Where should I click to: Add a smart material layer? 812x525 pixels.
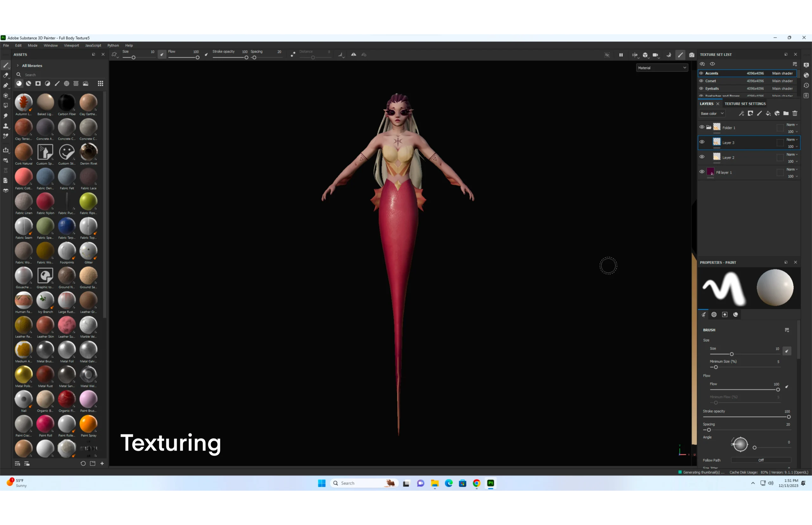[777, 113]
